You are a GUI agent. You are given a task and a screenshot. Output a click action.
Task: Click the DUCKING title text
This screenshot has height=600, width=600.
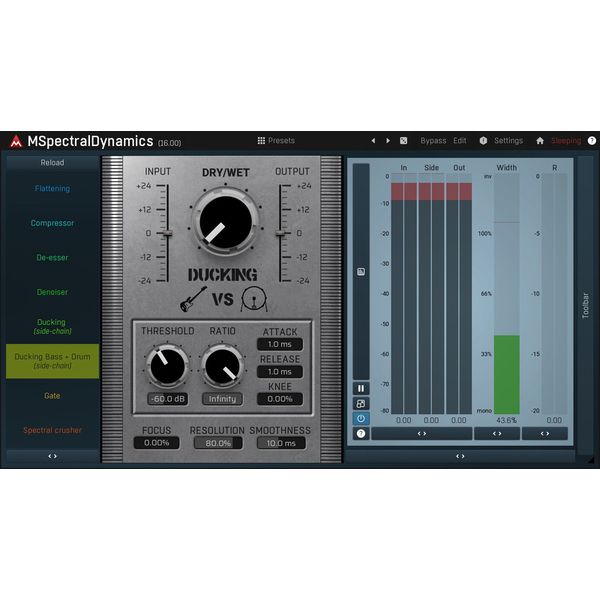pyautogui.click(x=223, y=275)
